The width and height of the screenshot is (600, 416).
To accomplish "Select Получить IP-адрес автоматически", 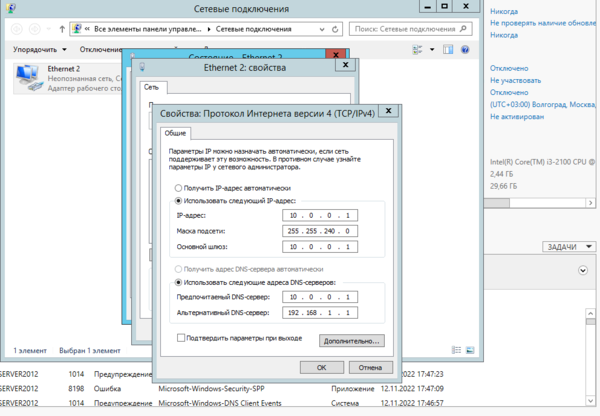I will pyautogui.click(x=178, y=188).
